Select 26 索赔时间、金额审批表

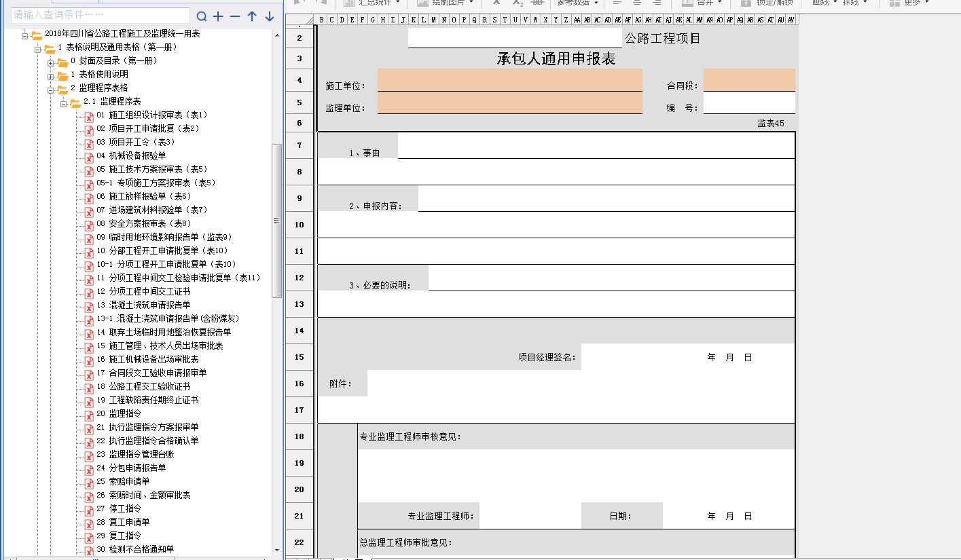[143, 495]
